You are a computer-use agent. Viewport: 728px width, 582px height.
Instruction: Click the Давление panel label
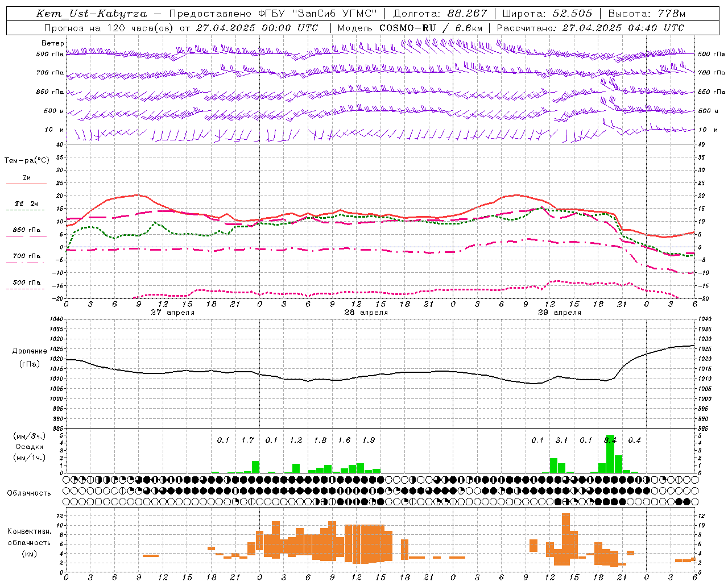coord(30,351)
